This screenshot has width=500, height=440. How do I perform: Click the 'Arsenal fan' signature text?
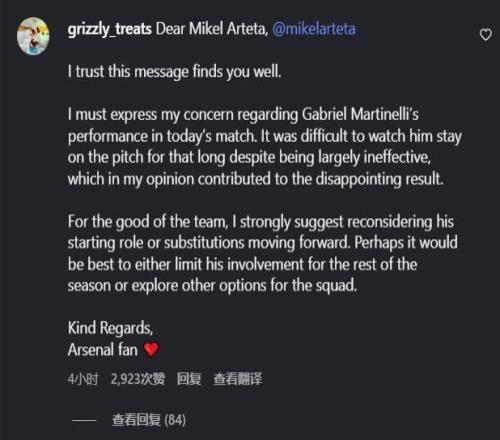tap(103, 350)
